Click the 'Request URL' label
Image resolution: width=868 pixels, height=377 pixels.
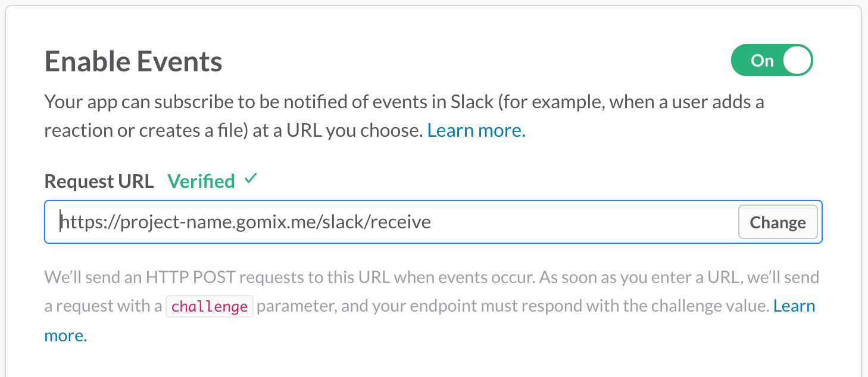(x=99, y=181)
